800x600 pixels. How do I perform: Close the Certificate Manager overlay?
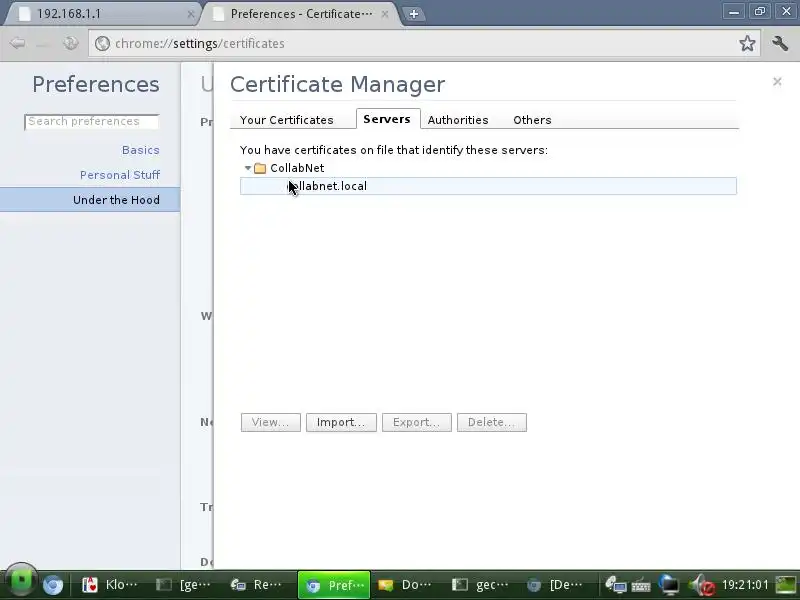coord(777,82)
